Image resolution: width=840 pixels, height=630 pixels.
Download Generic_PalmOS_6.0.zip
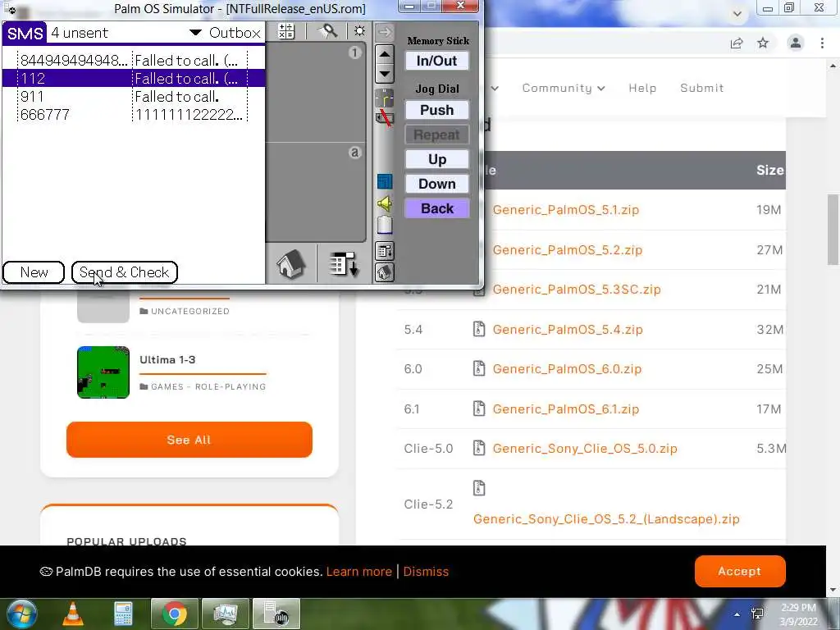567,369
